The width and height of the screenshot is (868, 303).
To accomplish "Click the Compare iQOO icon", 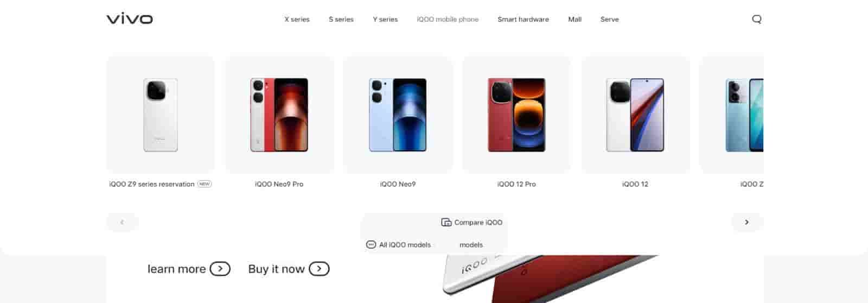I will (x=446, y=222).
